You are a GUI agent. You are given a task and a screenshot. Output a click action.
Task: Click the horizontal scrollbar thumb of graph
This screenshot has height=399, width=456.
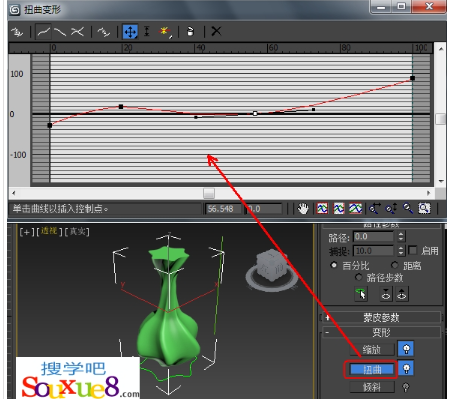point(209,193)
